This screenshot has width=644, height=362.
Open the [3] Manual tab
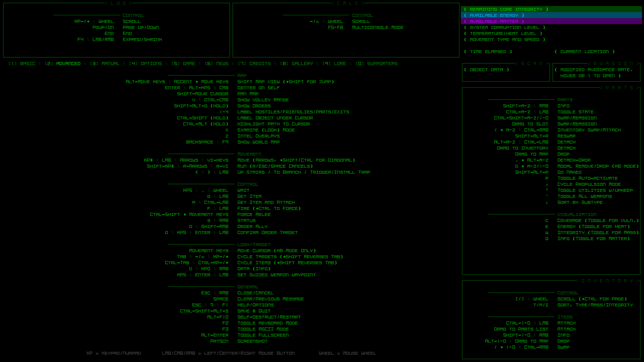click(x=105, y=64)
